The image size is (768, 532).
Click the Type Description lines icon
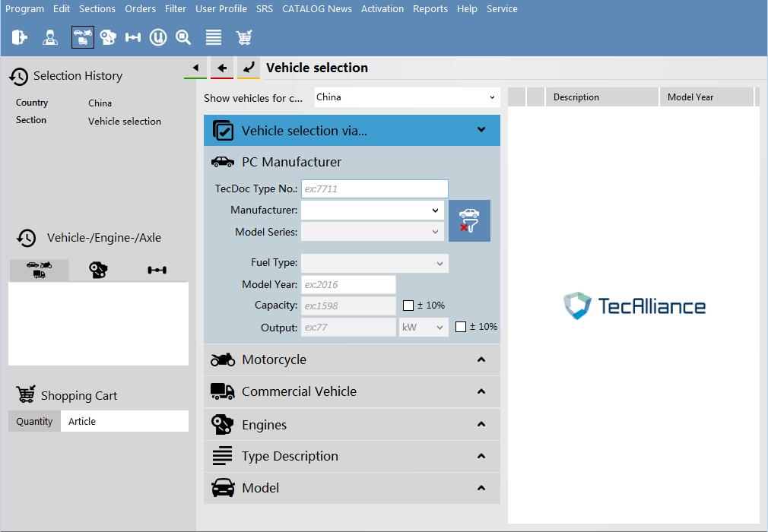(x=222, y=456)
